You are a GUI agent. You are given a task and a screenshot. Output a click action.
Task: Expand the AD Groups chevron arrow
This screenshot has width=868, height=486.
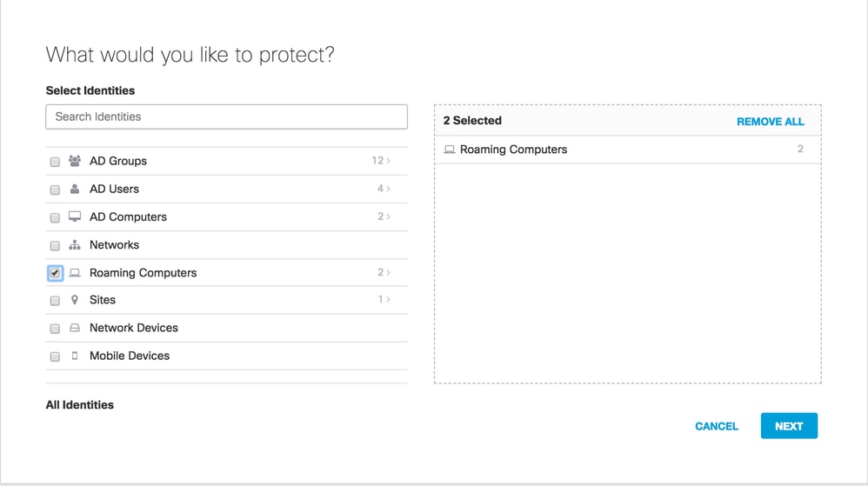point(388,161)
